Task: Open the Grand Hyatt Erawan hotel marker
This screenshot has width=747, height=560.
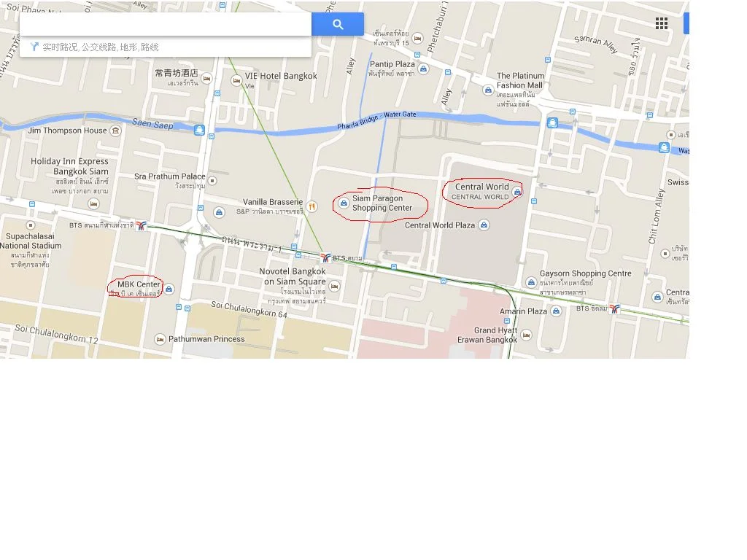Action: tap(526, 335)
